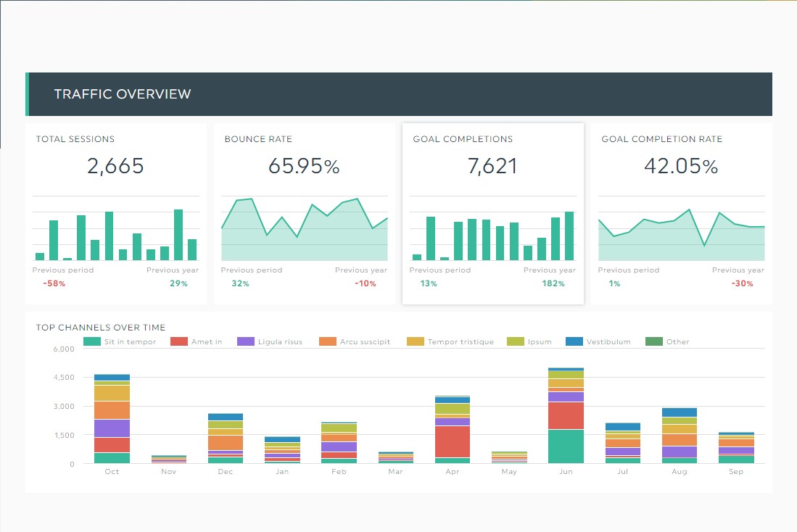This screenshot has width=797, height=532.
Task: Select the 'Ipsum' legend label
Action: coord(540,342)
